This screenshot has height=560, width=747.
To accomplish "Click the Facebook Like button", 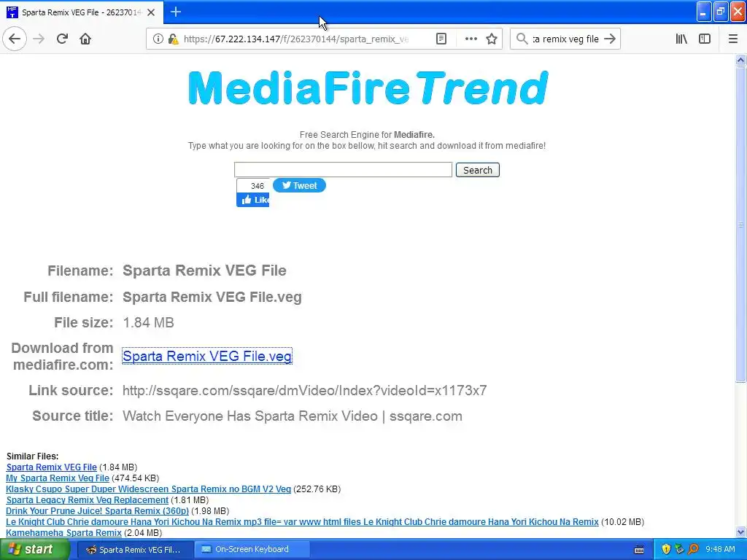I will [253, 200].
